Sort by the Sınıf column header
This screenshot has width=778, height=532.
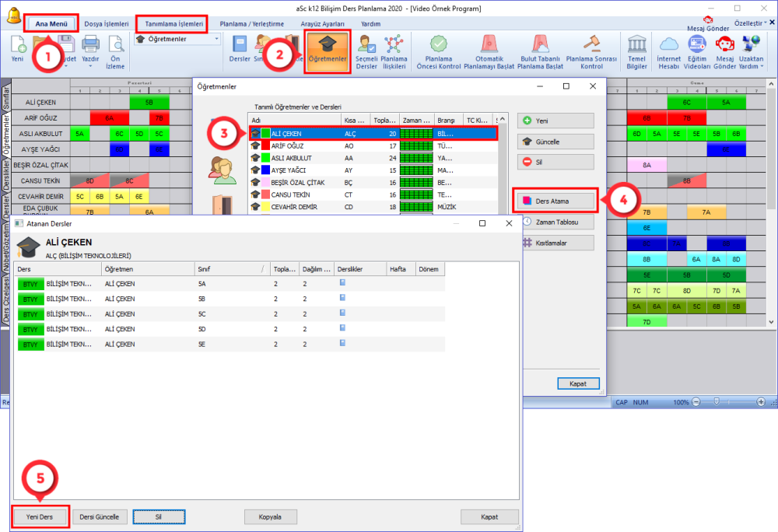pyautogui.click(x=232, y=269)
